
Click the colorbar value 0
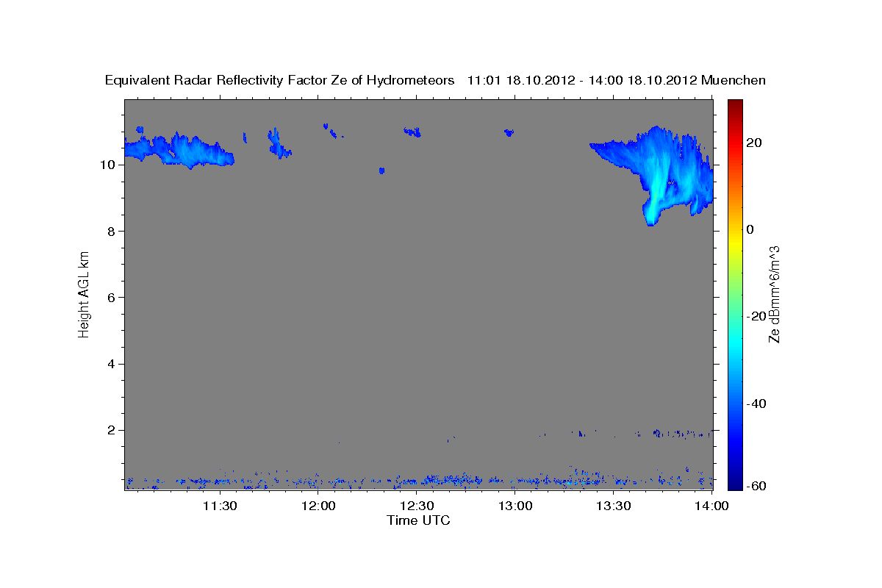click(750, 229)
